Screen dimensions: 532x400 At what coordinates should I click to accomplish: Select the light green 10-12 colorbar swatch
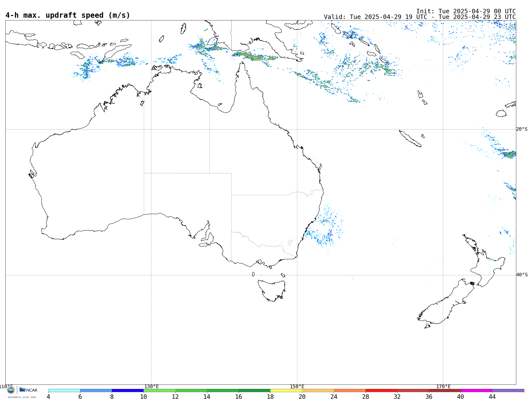(159, 391)
